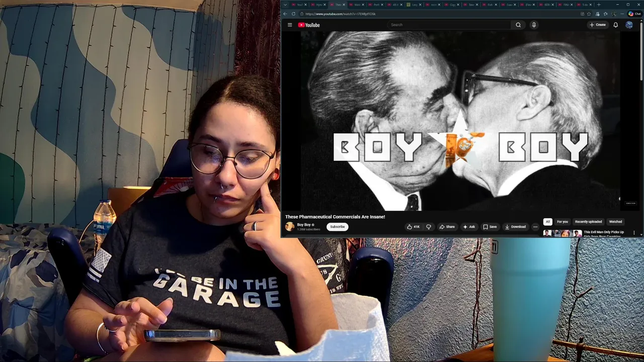Switch to the 'Perfr' tab
Viewport: 644px width, 362px height.
(x=375, y=5)
